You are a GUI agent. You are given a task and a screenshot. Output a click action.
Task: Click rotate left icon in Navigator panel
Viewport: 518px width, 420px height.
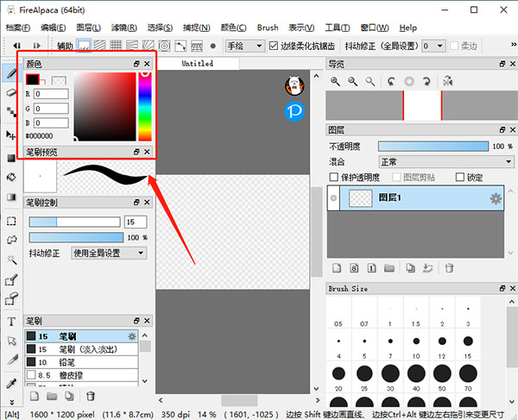click(x=391, y=81)
